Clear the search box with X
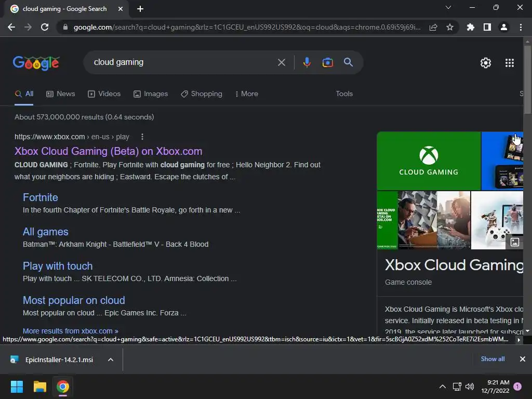This screenshot has width=532, height=399. coord(281,62)
